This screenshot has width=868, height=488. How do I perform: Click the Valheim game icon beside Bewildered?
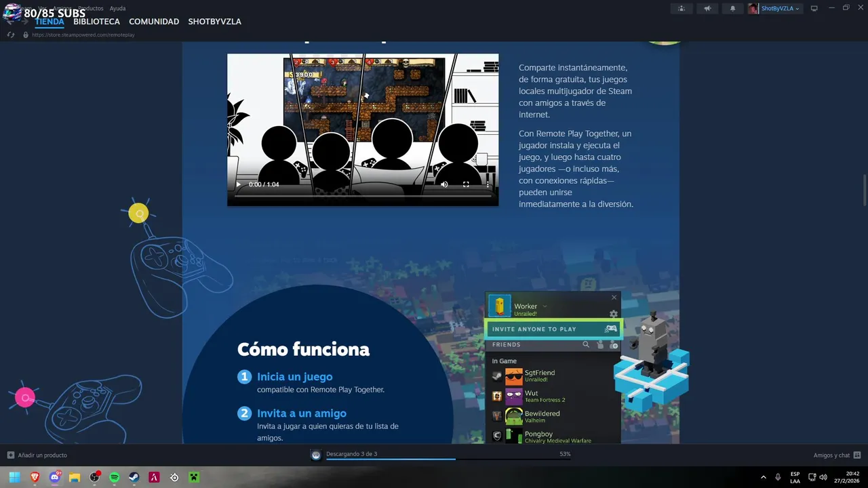497,416
